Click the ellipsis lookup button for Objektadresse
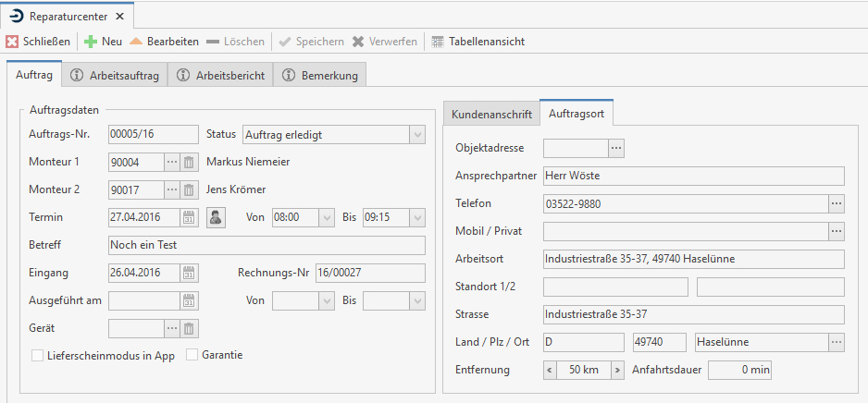 tap(616, 148)
